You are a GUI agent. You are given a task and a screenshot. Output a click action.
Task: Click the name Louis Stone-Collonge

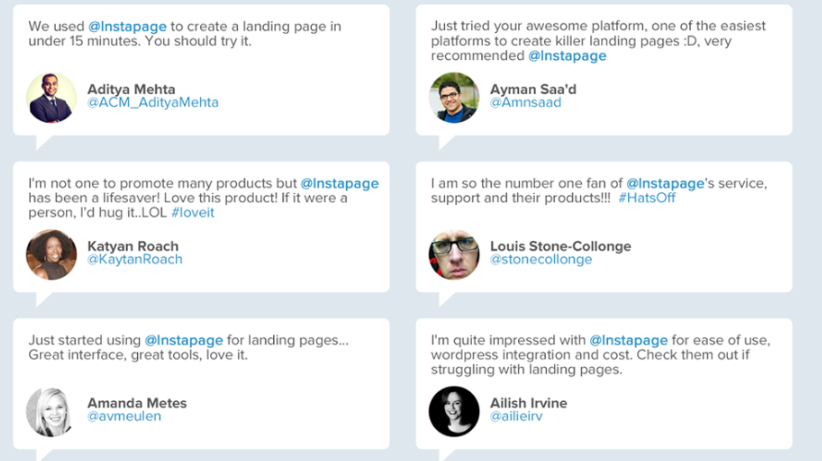pyautogui.click(x=560, y=246)
